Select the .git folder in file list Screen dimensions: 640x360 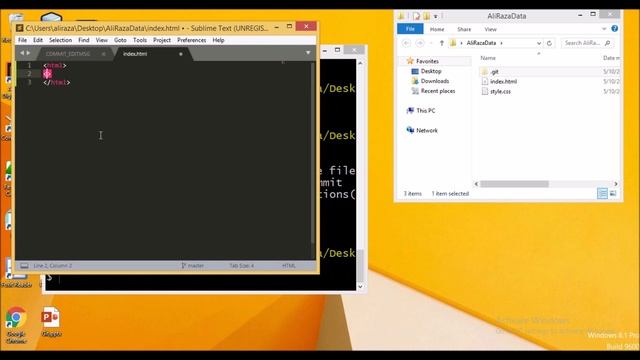(x=494, y=72)
